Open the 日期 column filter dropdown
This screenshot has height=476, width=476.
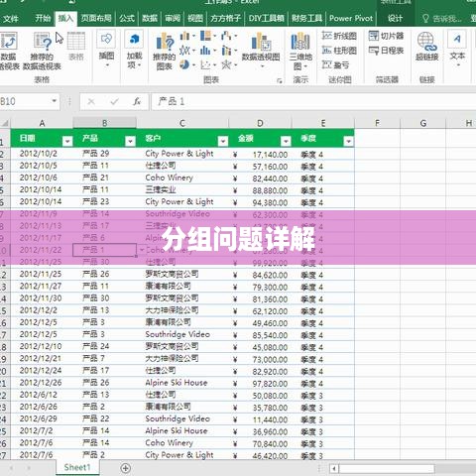point(67,142)
